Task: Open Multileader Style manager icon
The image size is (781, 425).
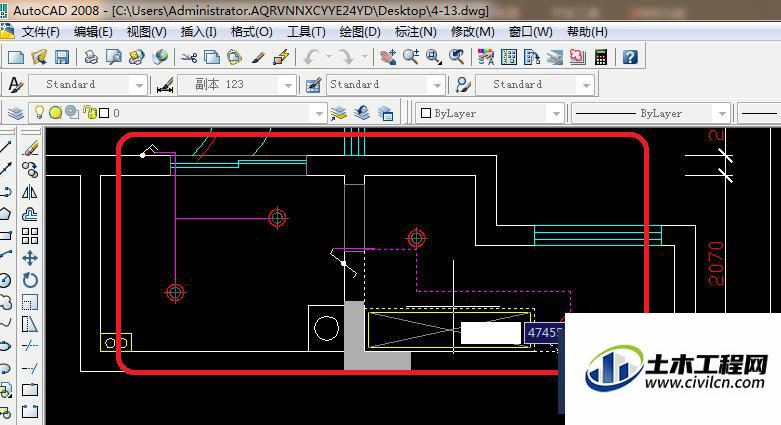Action: pos(463,85)
